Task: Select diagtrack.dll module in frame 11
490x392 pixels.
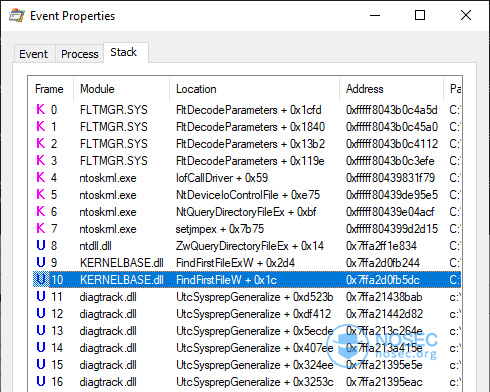Action: pyautogui.click(x=108, y=297)
